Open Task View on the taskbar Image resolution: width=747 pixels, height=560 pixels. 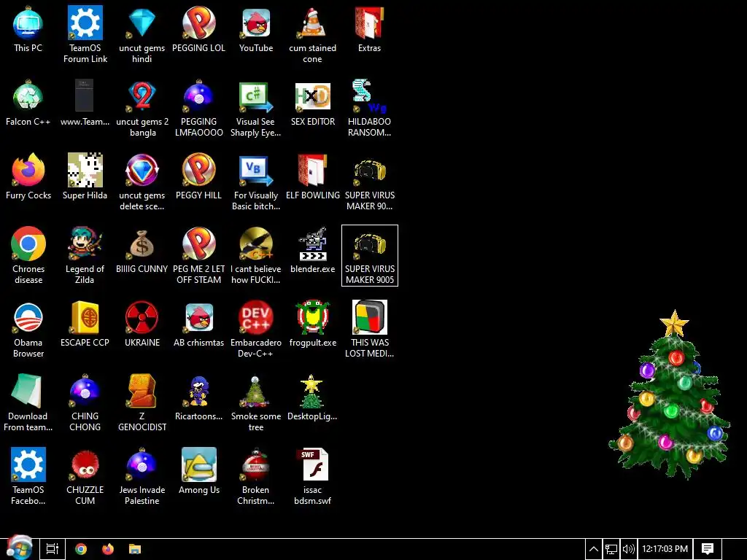[53, 549]
